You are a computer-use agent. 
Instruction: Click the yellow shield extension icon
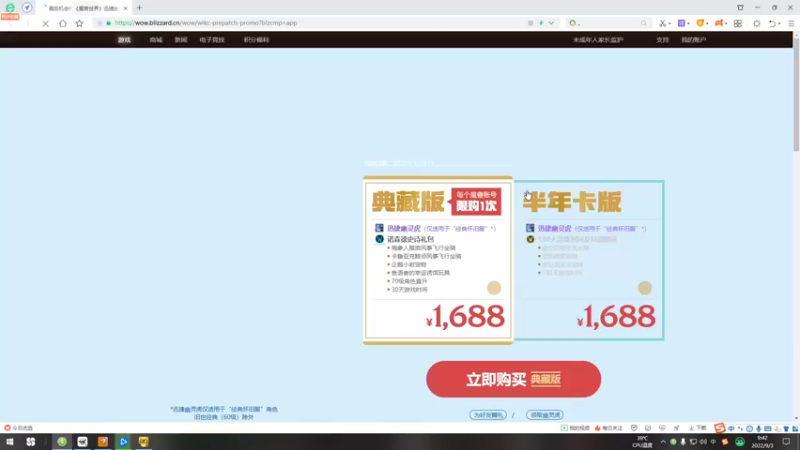(700, 23)
